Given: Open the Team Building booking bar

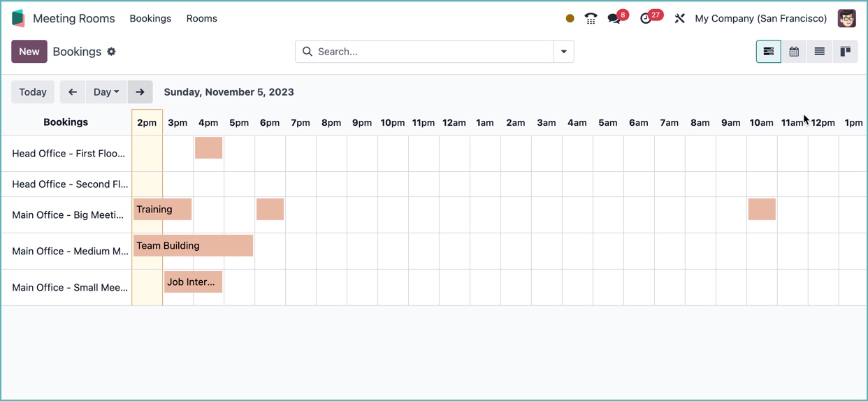Looking at the screenshot, I should (193, 246).
